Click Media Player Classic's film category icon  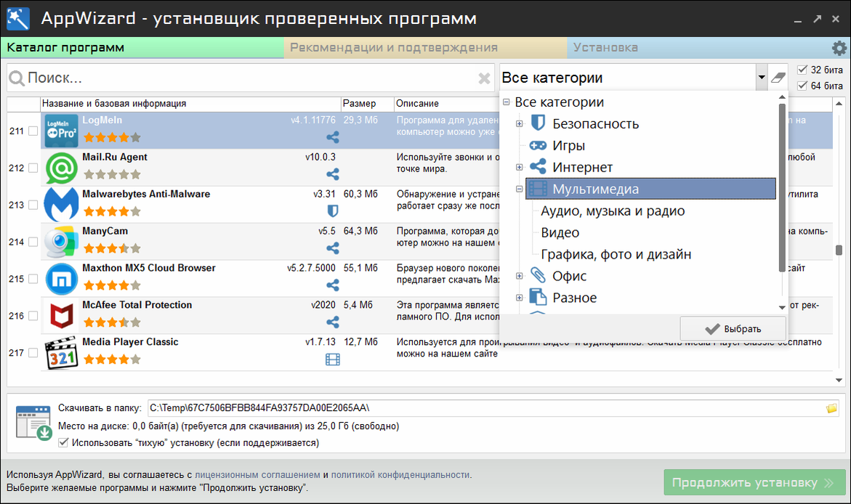click(x=333, y=359)
